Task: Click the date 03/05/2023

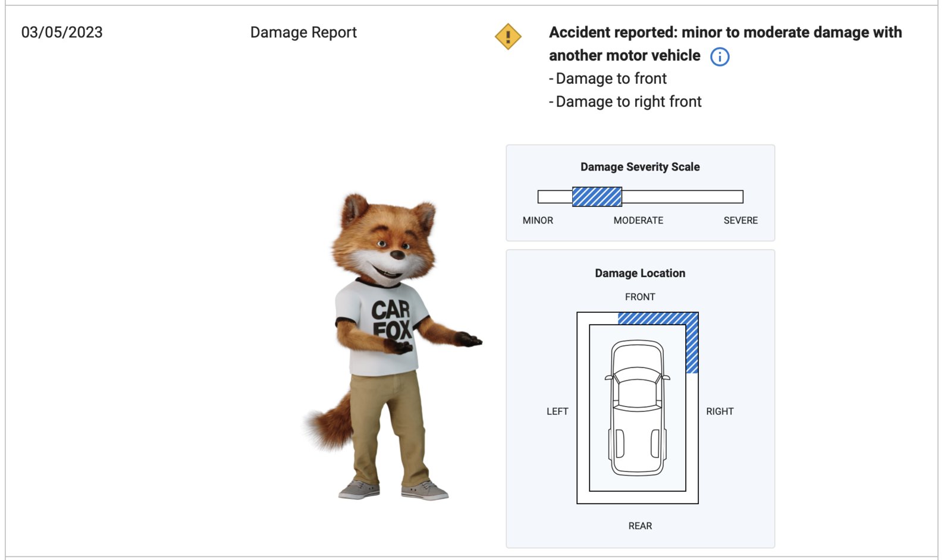Action: tap(62, 32)
